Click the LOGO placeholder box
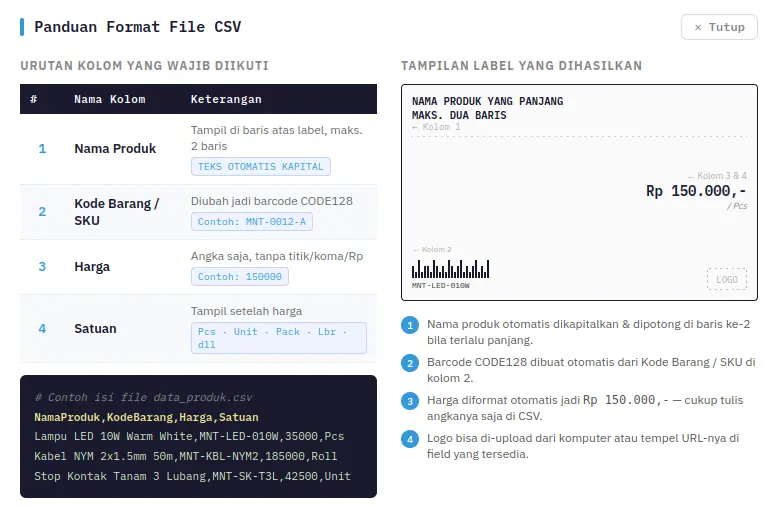The height and width of the screenshot is (507, 776). [x=727, y=279]
